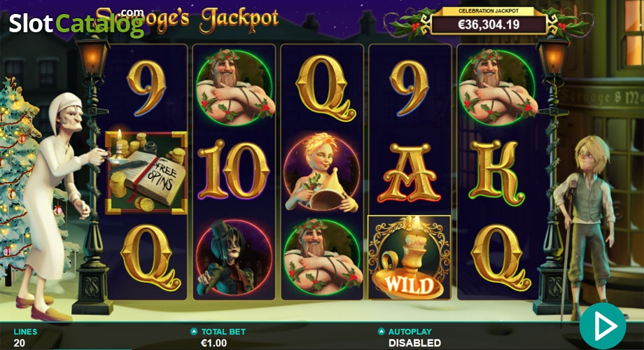Viewport: 644px width, 350px height.
Task: Click the €1.00 total bet value
Action: [213, 342]
